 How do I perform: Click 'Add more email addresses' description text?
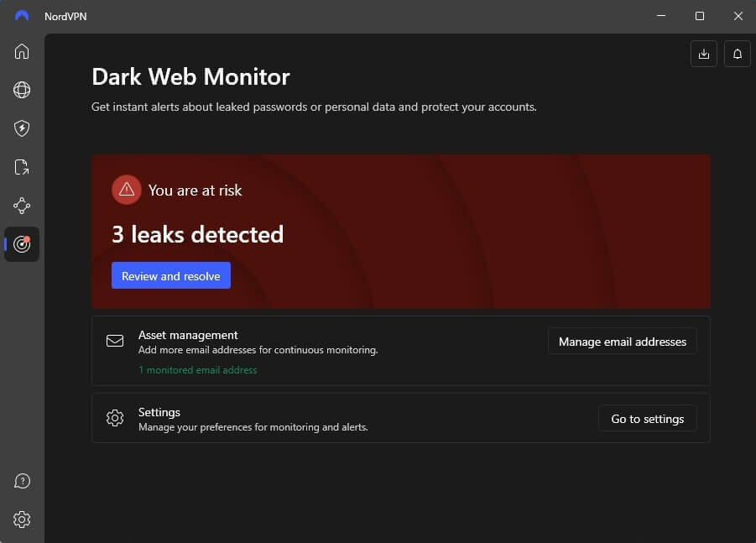pyautogui.click(x=258, y=350)
